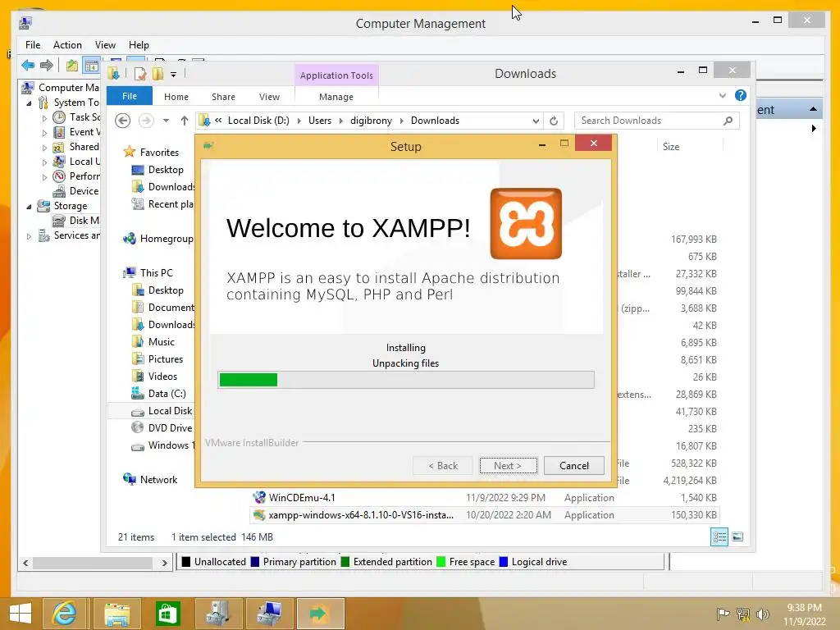This screenshot has width=840, height=630.
Task: Open Homegroup in the navigation pane
Action: (x=158, y=239)
